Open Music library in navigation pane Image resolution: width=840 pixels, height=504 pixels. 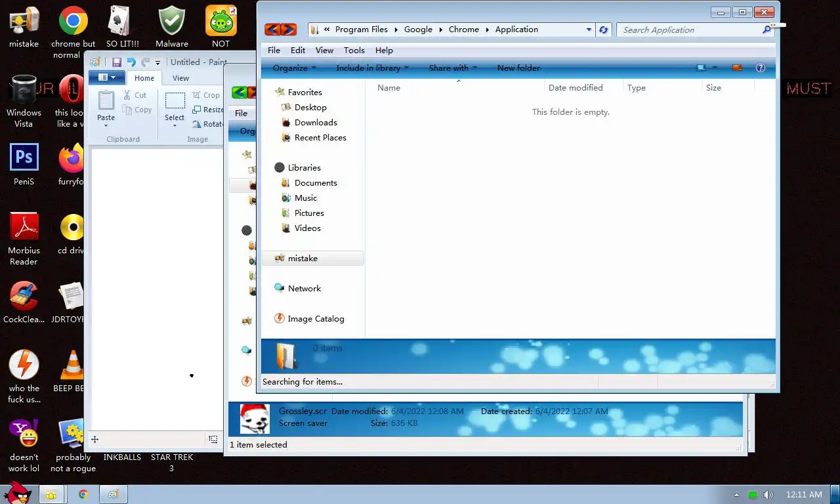pyautogui.click(x=305, y=198)
